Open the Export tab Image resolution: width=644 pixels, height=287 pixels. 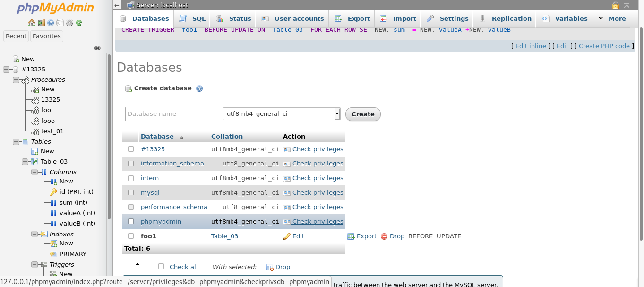click(x=352, y=19)
